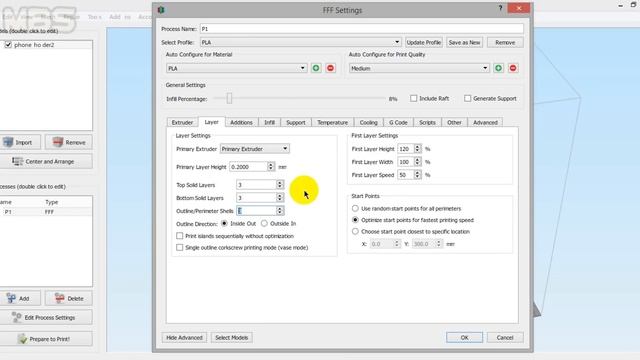This screenshot has width=640, height=360.
Task: Click the Outline/Perimeter Shells input field
Action: pos(256,211)
